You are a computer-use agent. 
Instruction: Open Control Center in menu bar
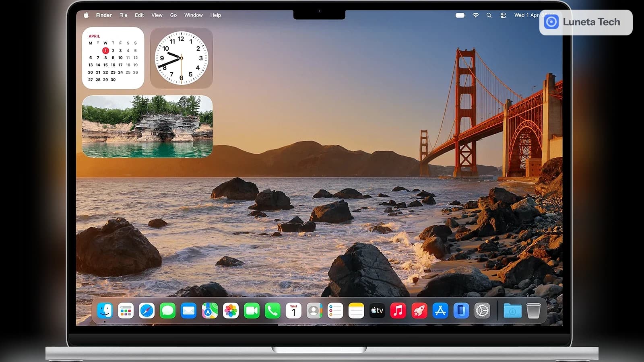(x=503, y=15)
